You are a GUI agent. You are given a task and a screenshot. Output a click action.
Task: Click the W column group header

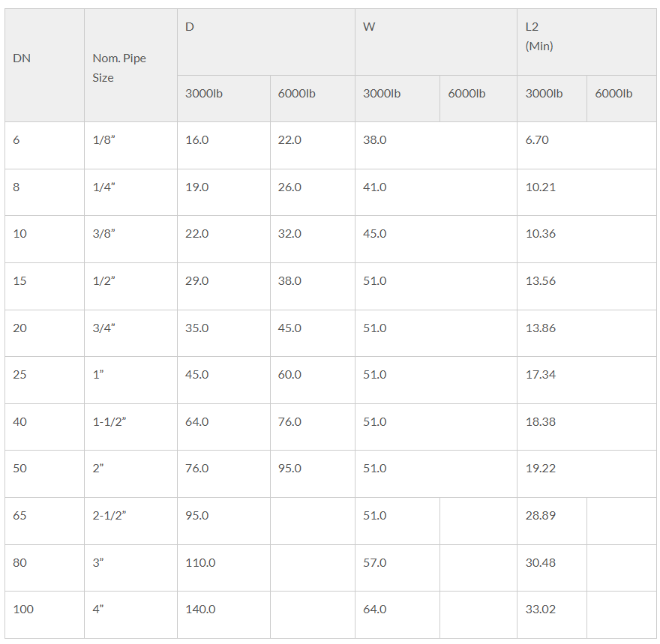tap(369, 27)
